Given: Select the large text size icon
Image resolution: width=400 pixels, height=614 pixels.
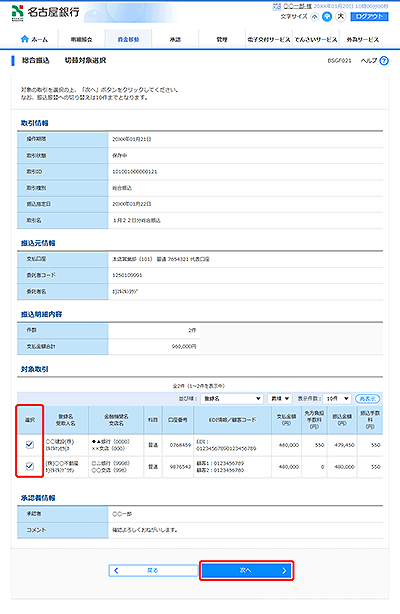Looking at the screenshot, I should pyautogui.click(x=341, y=16).
